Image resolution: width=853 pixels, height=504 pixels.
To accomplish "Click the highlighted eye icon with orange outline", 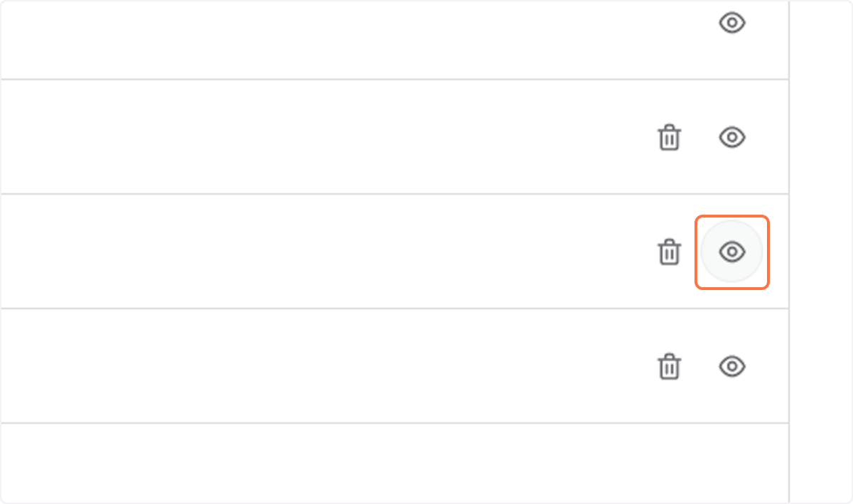I will pyautogui.click(x=731, y=252).
